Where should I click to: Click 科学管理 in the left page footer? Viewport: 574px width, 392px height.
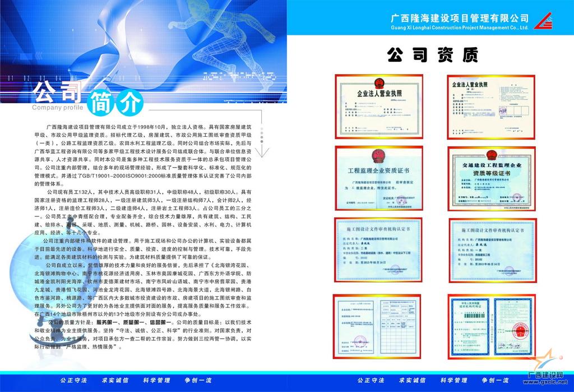coord(157,380)
